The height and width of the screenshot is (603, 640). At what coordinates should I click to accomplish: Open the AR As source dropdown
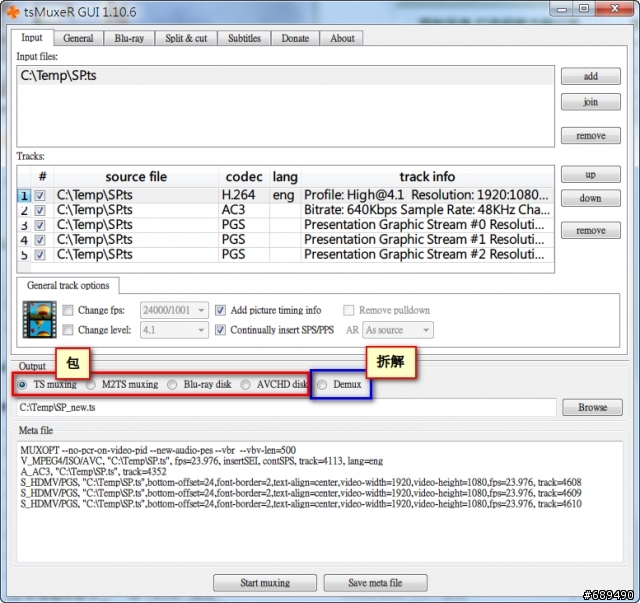click(398, 330)
